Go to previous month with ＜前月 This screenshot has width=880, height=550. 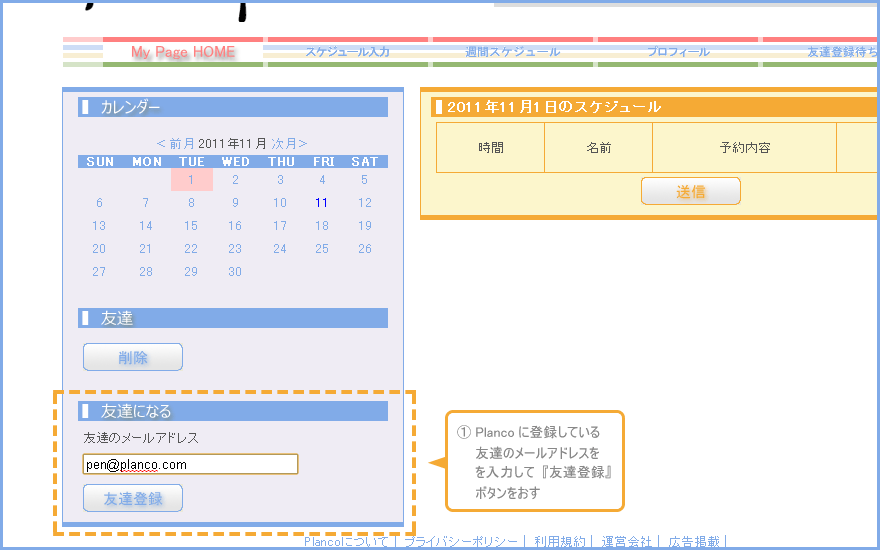(176, 143)
